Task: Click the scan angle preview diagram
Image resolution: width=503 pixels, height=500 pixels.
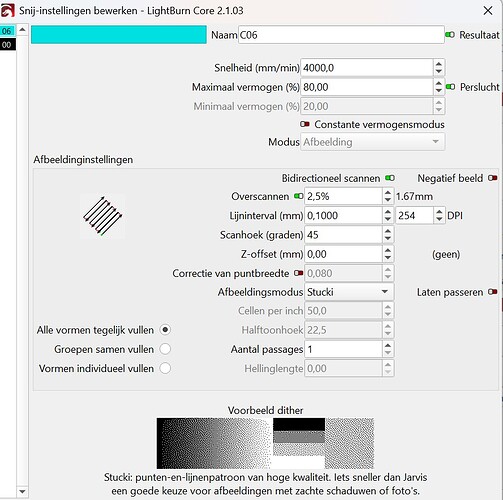Action: pos(103,216)
